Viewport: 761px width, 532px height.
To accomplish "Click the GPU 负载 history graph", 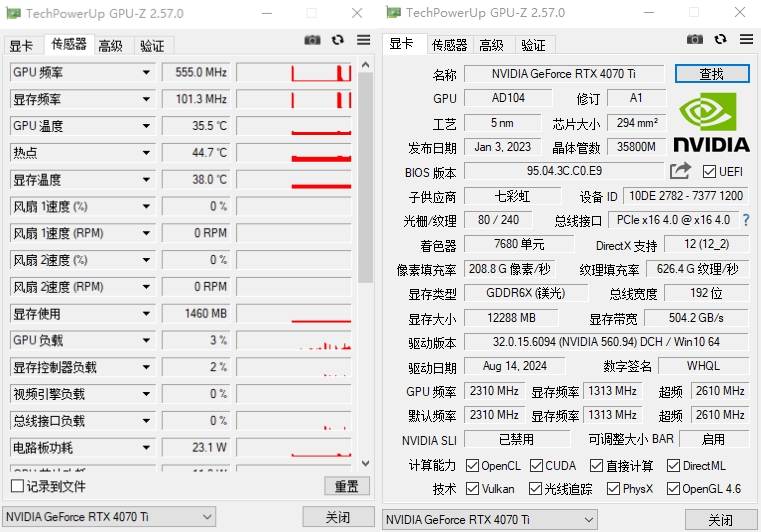I will coord(294,340).
